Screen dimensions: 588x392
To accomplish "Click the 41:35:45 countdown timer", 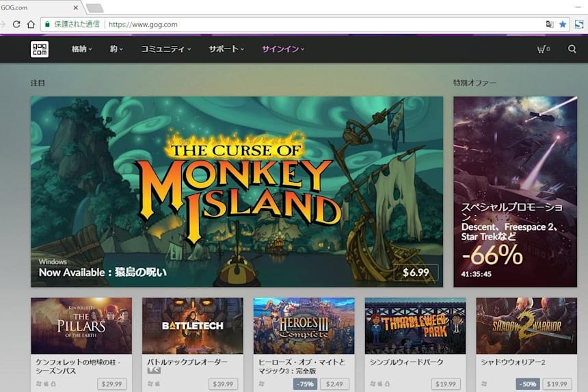I will tap(477, 274).
